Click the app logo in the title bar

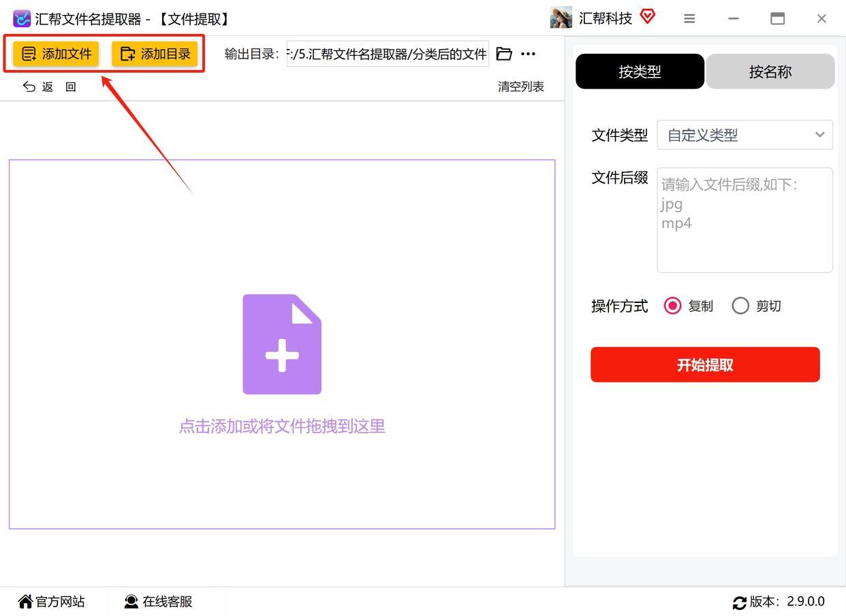[22, 18]
